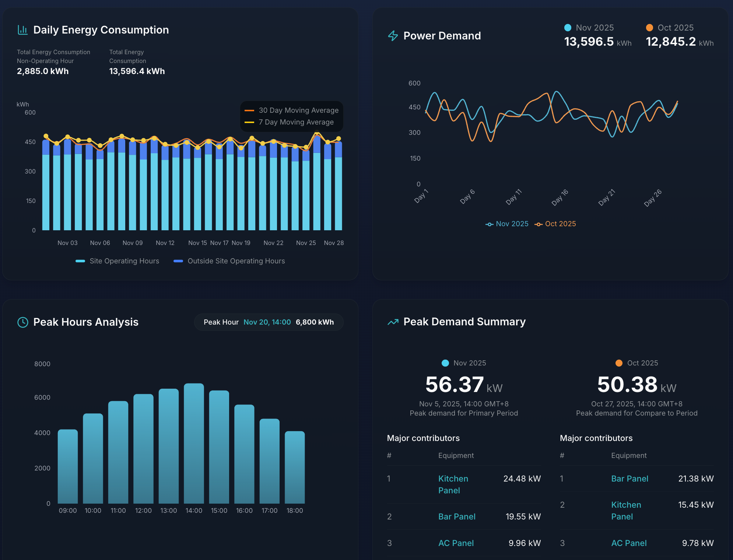
Task: Select the Nov 2025 marker in Peak Demand Summary
Action: point(445,363)
